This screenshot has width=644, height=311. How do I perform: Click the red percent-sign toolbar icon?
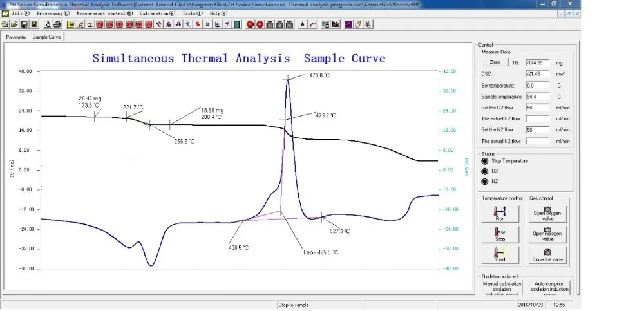[x=198, y=24]
